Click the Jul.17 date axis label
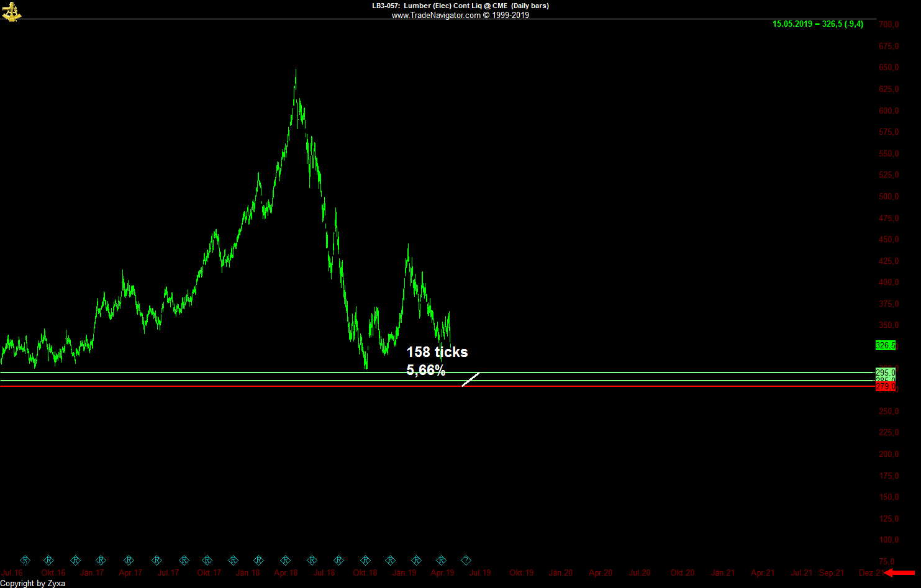 point(168,572)
